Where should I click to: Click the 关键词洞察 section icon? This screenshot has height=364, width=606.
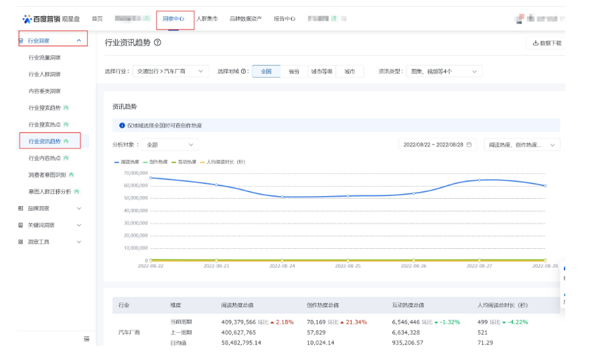pos(21,225)
